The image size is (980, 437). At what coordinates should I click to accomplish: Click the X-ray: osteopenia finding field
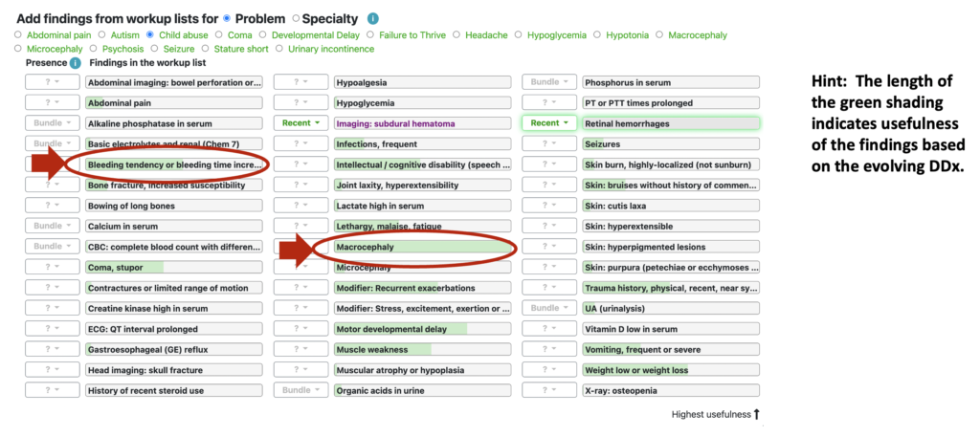pyautogui.click(x=671, y=390)
